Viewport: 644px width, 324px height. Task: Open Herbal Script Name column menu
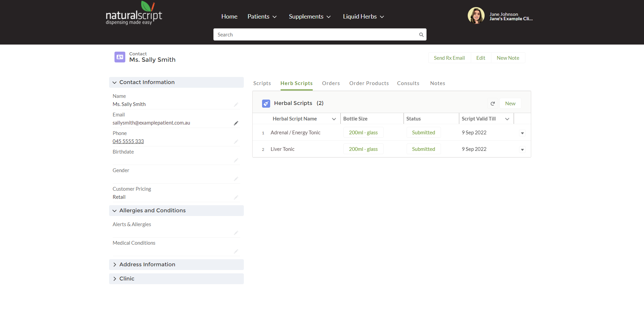334,119
